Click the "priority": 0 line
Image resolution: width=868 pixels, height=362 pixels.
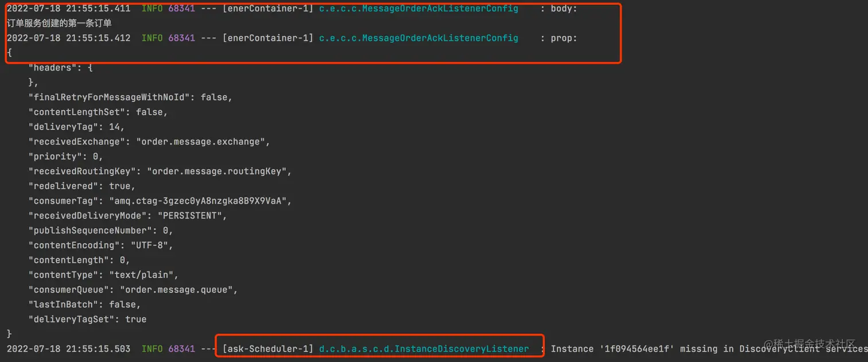click(66, 157)
